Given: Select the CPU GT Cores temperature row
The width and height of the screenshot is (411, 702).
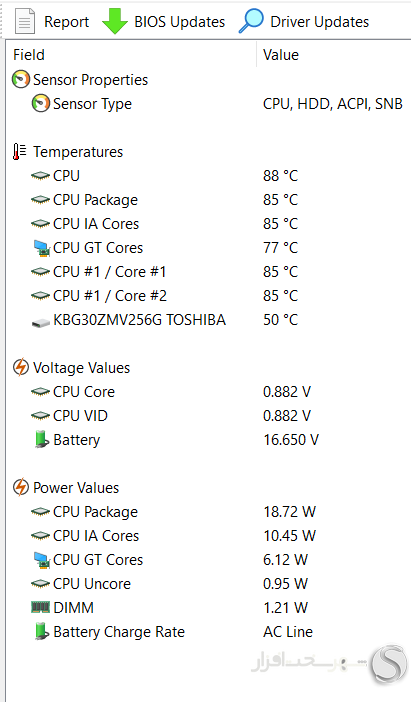Looking at the screenshot, I should point(208,248).
